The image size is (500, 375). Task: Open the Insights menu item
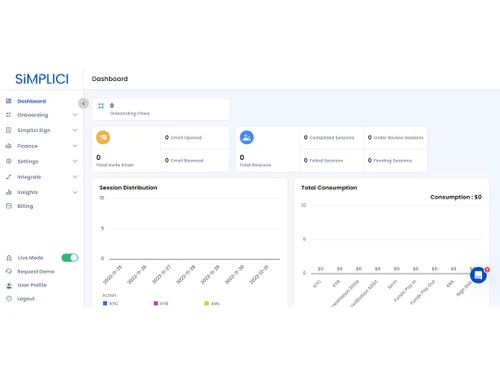coord(27,192)
